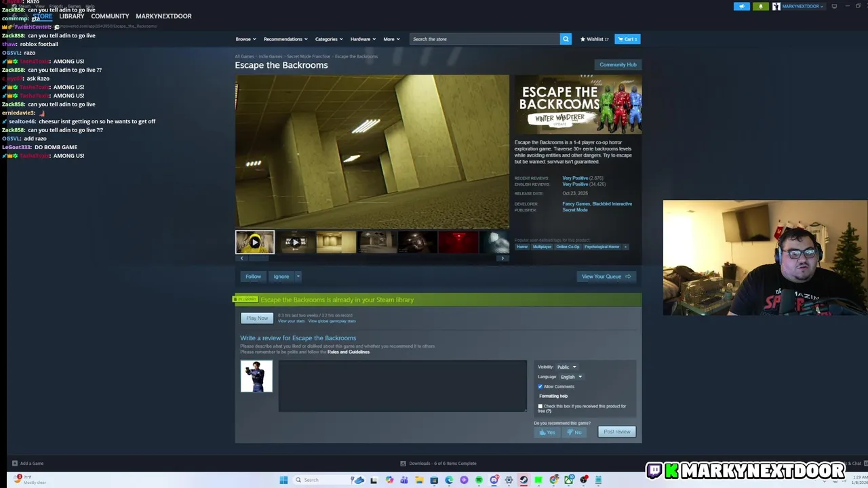Click the Community Hub button
The width and height of the screenshot is (868, 488).
tap(618, 64)
